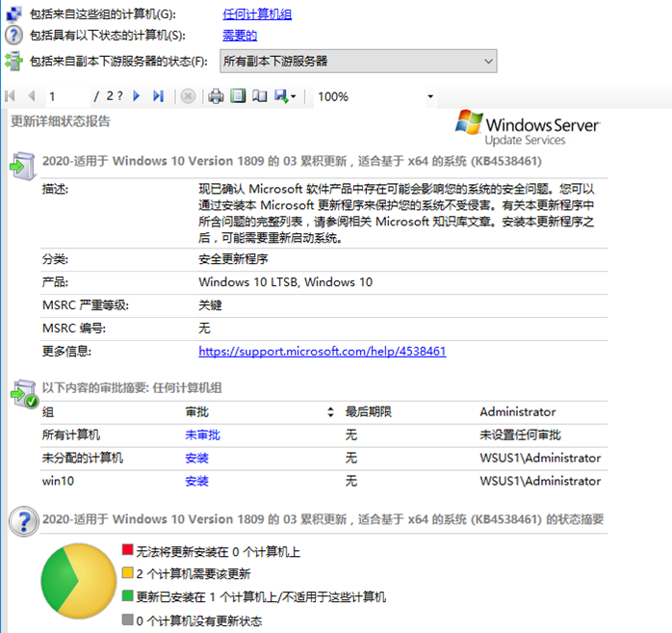Open page setup icon
Viewport: 672px width, 633px height.
click(x=259, y=96)
